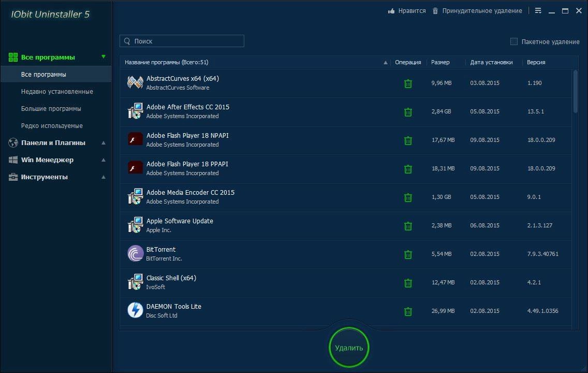Select the BitTorrent program name

(x=161, y=250)
